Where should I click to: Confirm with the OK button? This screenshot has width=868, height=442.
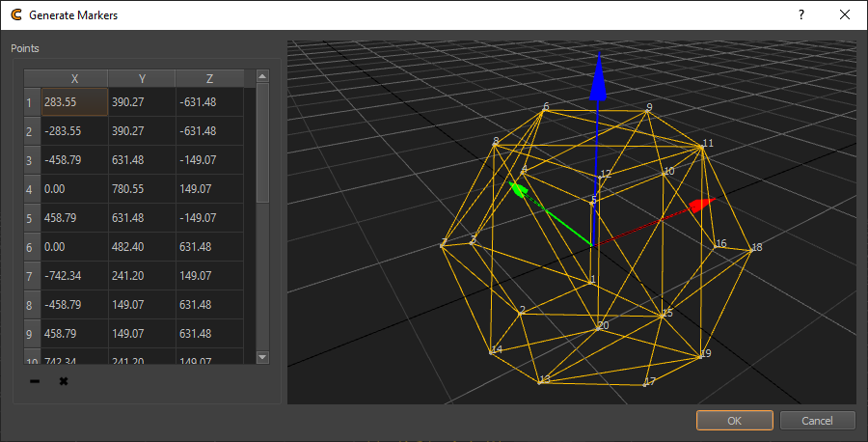(734, 421)
